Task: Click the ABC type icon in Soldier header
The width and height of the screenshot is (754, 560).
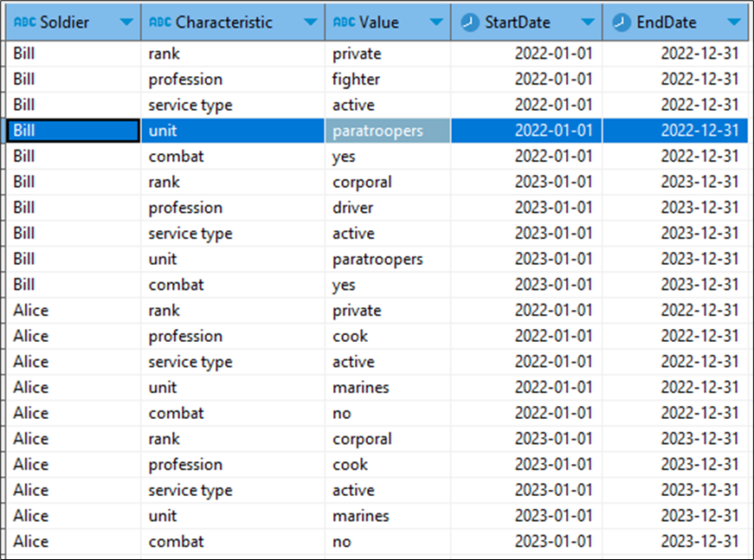Action: tap(25, 23)
